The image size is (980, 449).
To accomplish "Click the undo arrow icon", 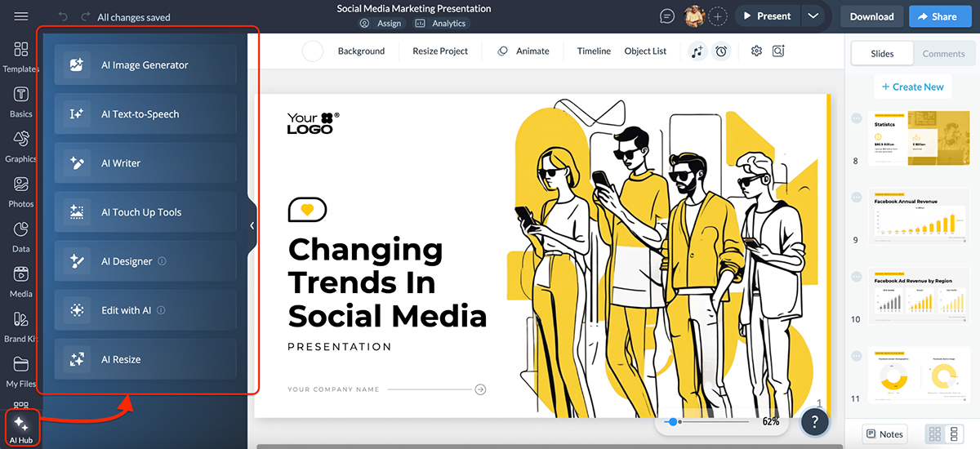I will click(x=64, y=17).
